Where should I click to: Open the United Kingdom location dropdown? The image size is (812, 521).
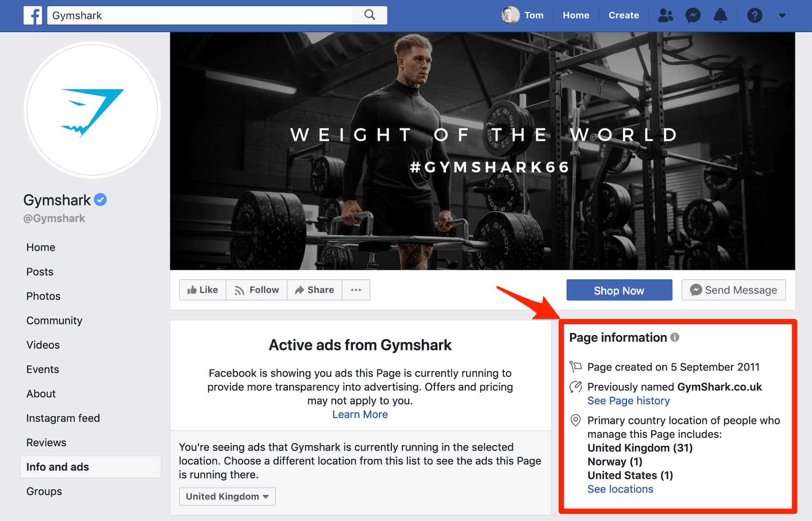pyautogui.click(x=227, y=496)
